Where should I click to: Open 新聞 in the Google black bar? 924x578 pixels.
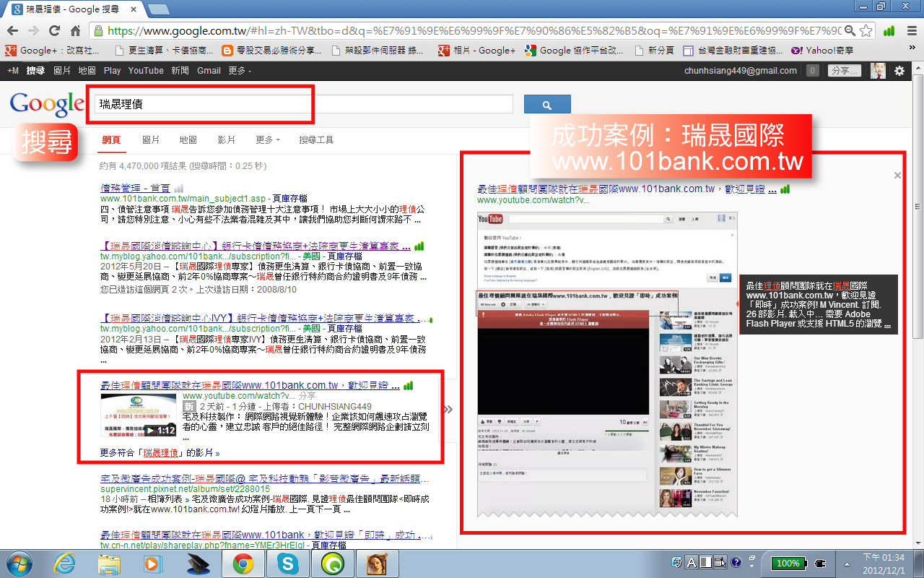pos(180,71)
